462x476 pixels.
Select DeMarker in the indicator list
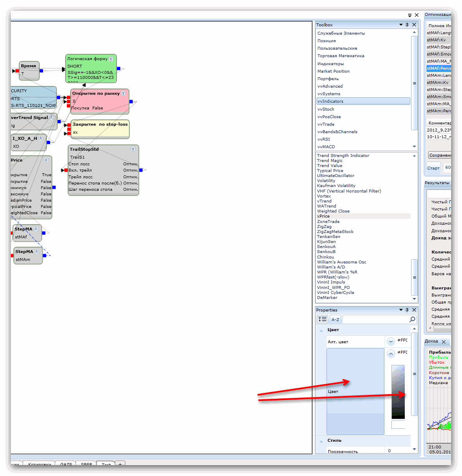pyautogui.click(x=327, y=297)
